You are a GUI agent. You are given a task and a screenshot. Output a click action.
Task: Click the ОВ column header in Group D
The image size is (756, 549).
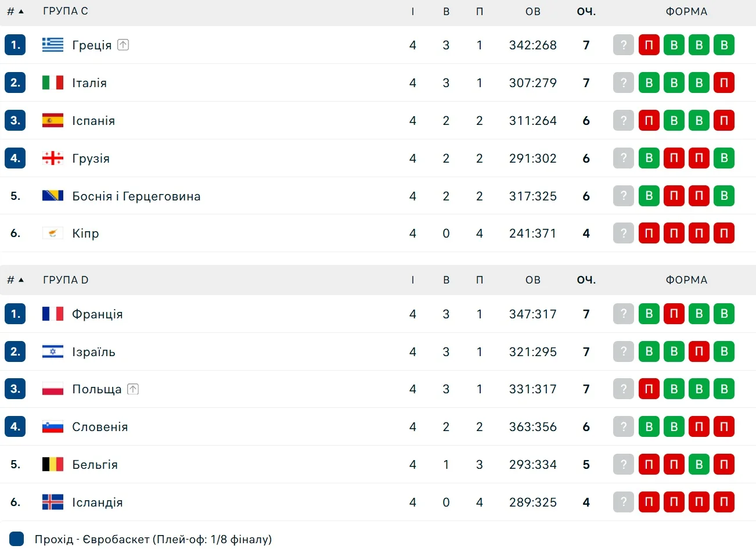tap(532, 280)
